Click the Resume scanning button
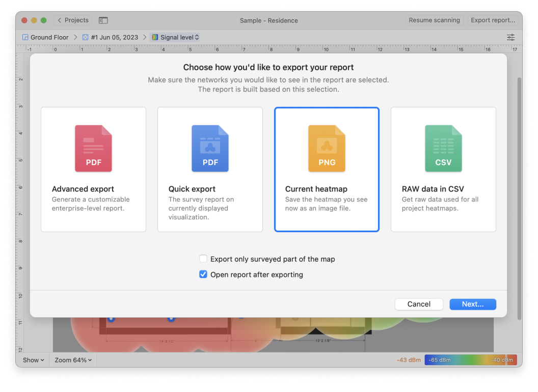The height and width of the screenshot is (392, 538). tap(434, 20)
